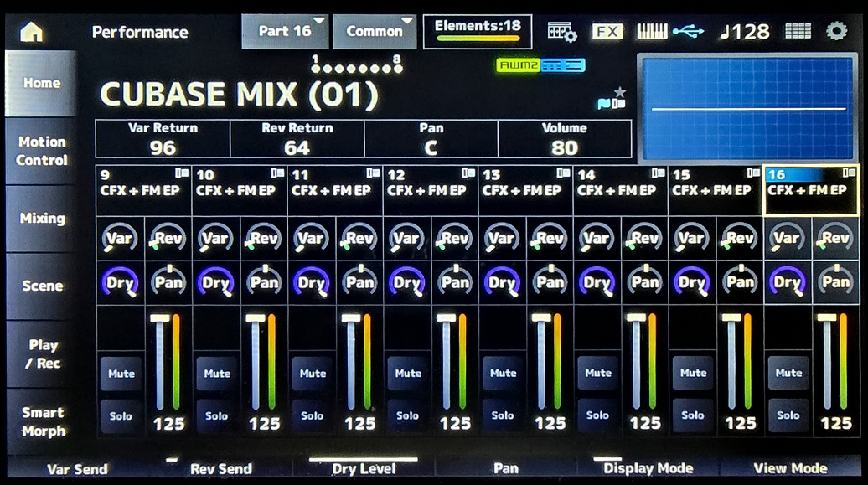Select Var Send at the bottom
The height and width of the screenshot is (485, 868).
pyautogui.click(x=77, y=468)
